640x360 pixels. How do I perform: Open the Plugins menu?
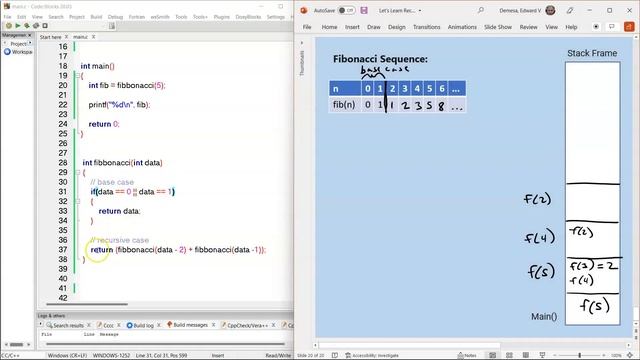pos(222,17)
